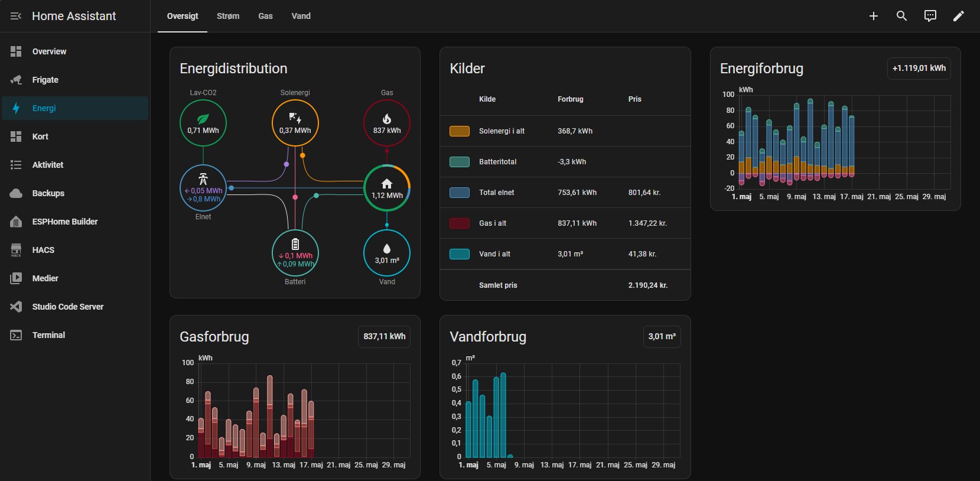The height and width of the screenshot is (481, 980).
Task: Click the Vand water drop circle
Action: pos(387,253)
